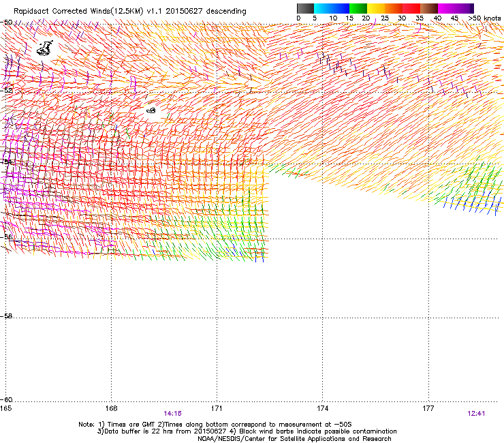Click the '>50 knots' legend label
Screen dimensions: 504x443
coord(485,18)
